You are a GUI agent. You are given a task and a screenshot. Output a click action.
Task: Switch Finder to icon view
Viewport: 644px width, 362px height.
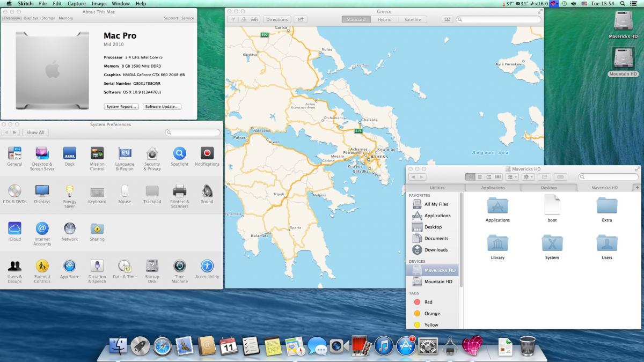[470, 177]
